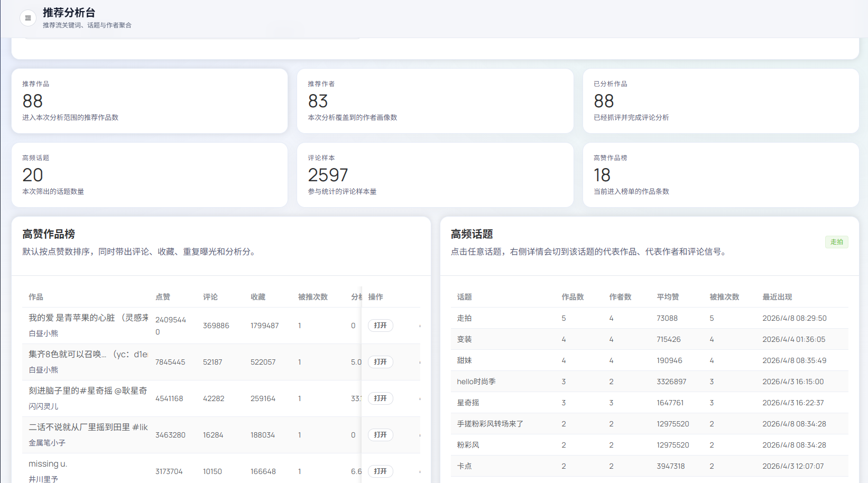Click the 推荐分析台 page title
Viewport: 868px width, 483px height.
(x=69, y=13)
